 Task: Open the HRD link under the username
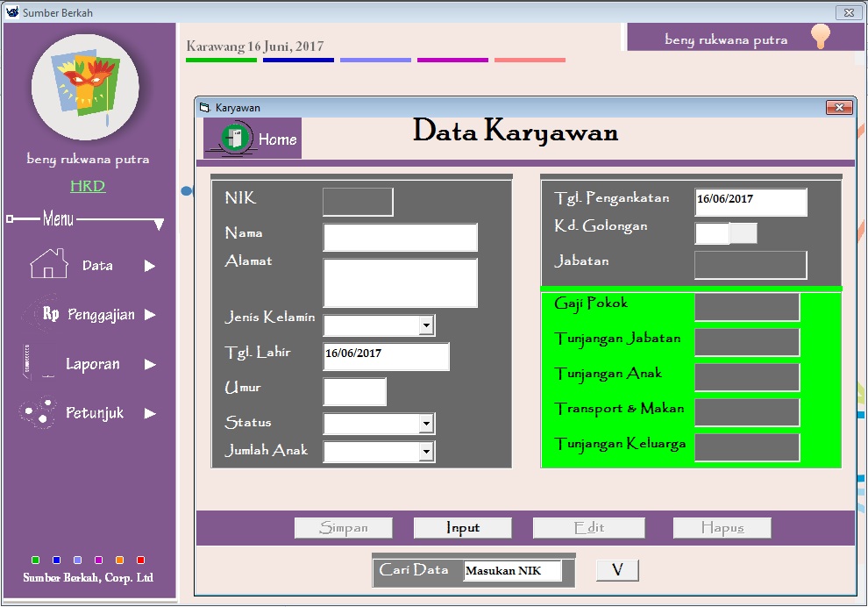coord(86,186)
